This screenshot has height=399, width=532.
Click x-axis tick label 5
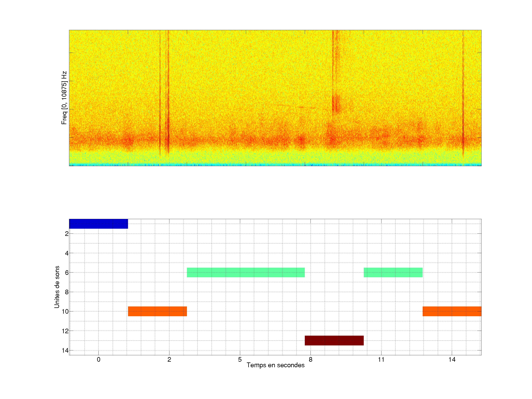240,359
